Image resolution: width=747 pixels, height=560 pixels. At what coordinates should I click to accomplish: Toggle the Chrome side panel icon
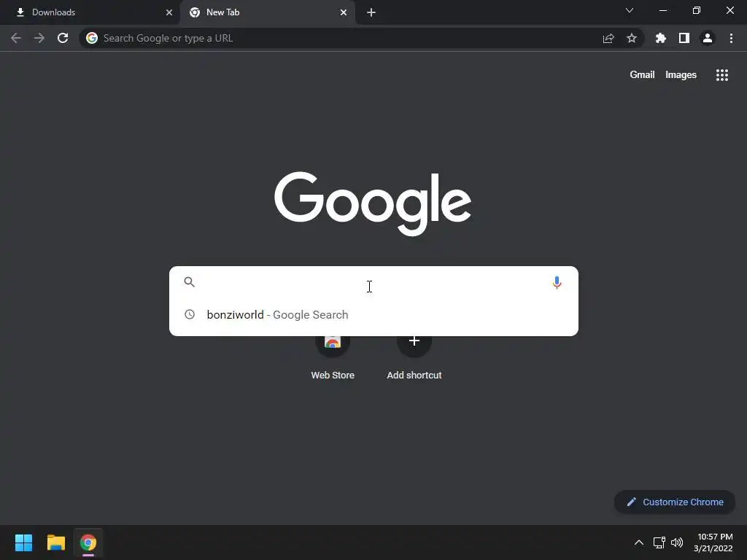coord(684,38)
